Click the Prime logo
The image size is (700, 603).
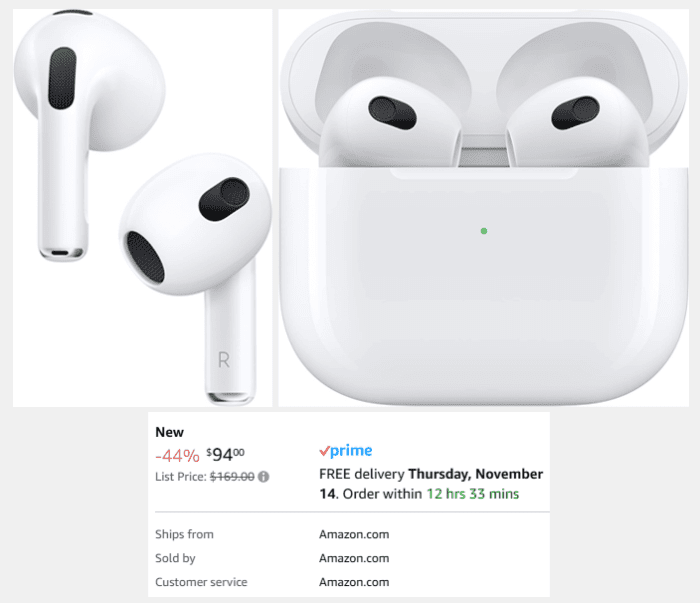pos(346,451)
